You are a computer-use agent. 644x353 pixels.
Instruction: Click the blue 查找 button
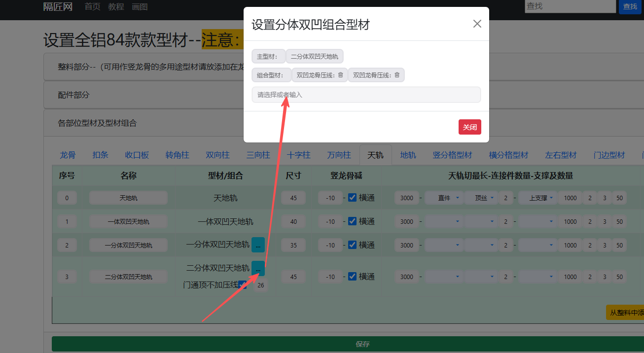click(x=630, y=6)
